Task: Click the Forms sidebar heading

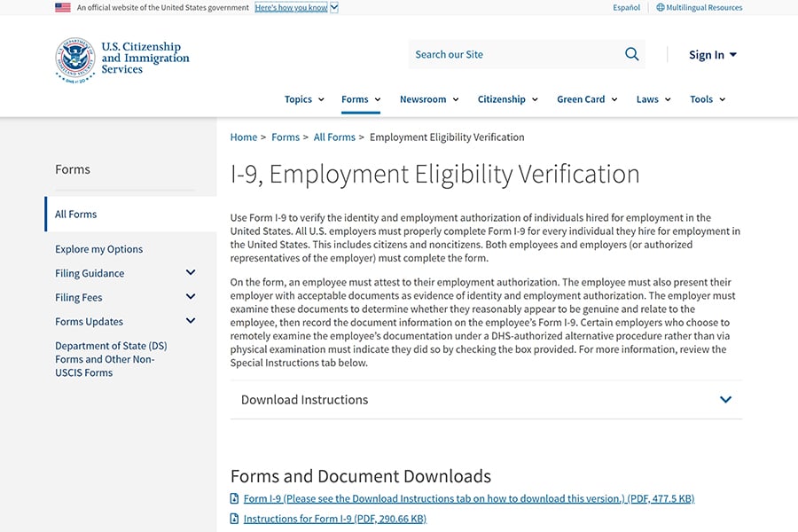Action: click(x=73, y=169)
